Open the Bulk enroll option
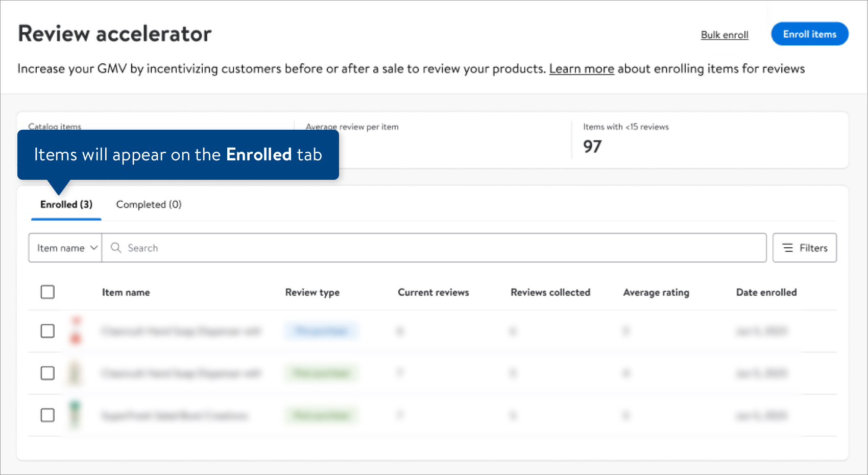Image resolution: width=868 pixels, height=475 pixels. point(725,35)
